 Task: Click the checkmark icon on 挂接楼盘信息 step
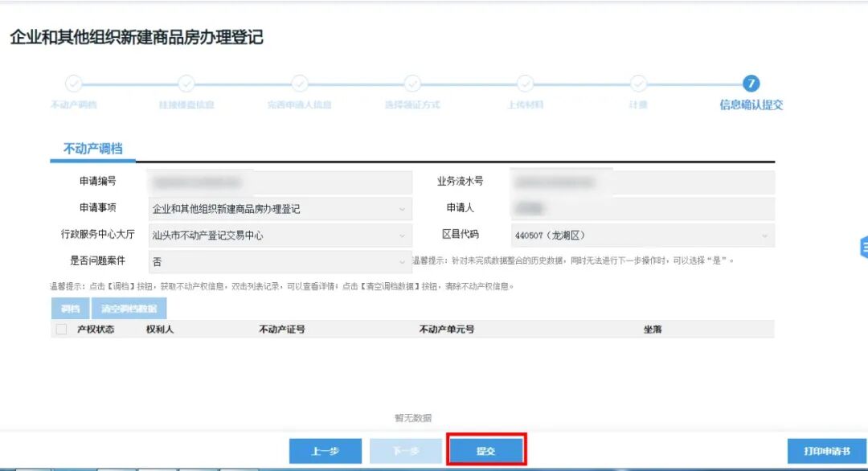point(186,84)
